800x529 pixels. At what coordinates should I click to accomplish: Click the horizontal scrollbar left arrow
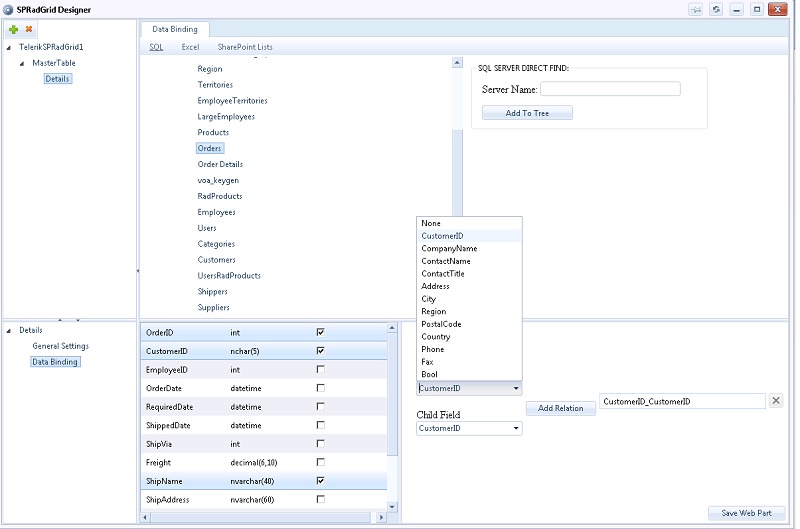(x=145, y=517)
